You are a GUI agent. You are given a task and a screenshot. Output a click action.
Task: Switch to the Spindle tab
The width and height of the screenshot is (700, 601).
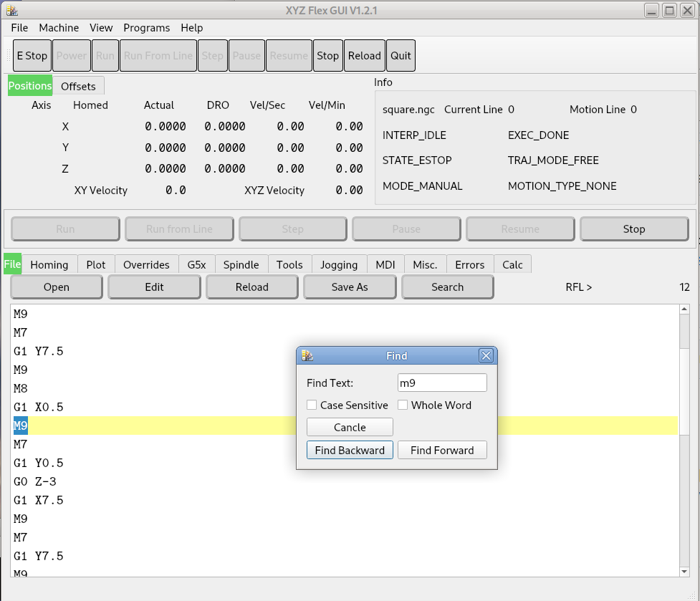[x=241, y=264]
